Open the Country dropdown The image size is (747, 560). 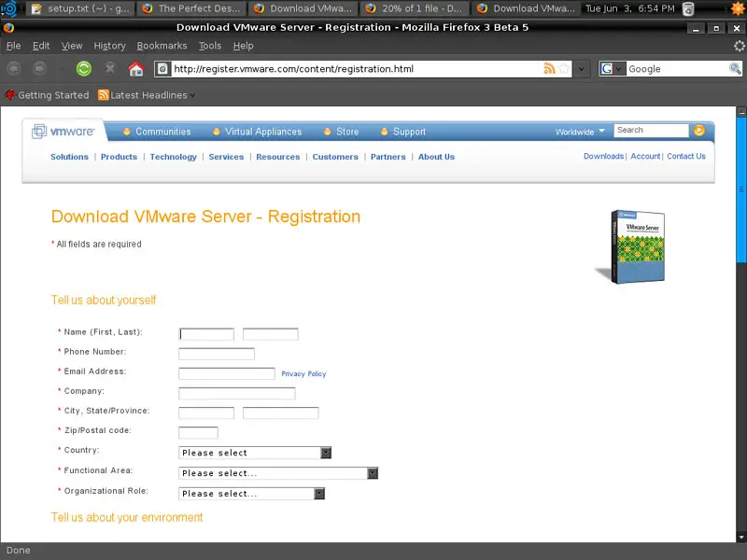(255, 453)
